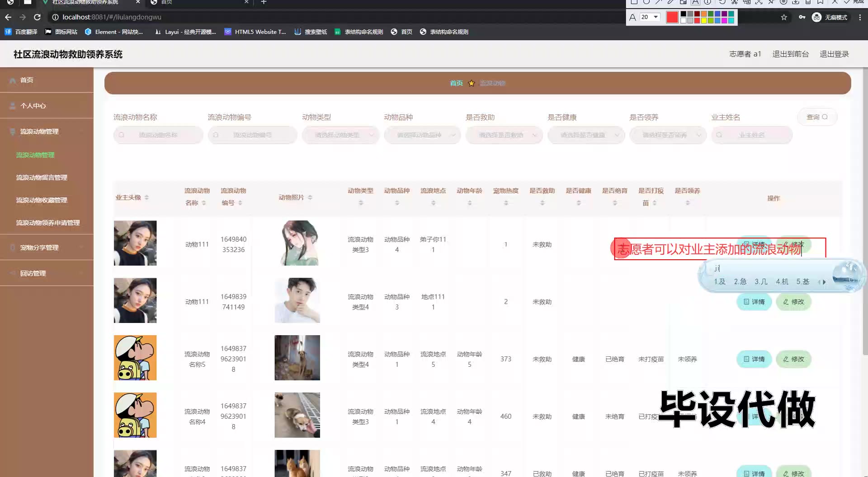Click the star icon in the breadcrumb bar

(x=472, y=83)
